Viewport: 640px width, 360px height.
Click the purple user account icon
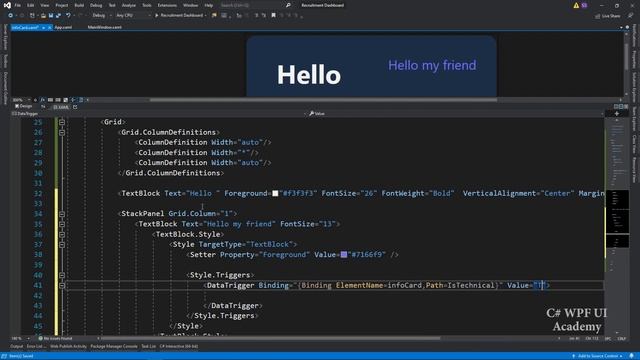click(x=584, y=5)
